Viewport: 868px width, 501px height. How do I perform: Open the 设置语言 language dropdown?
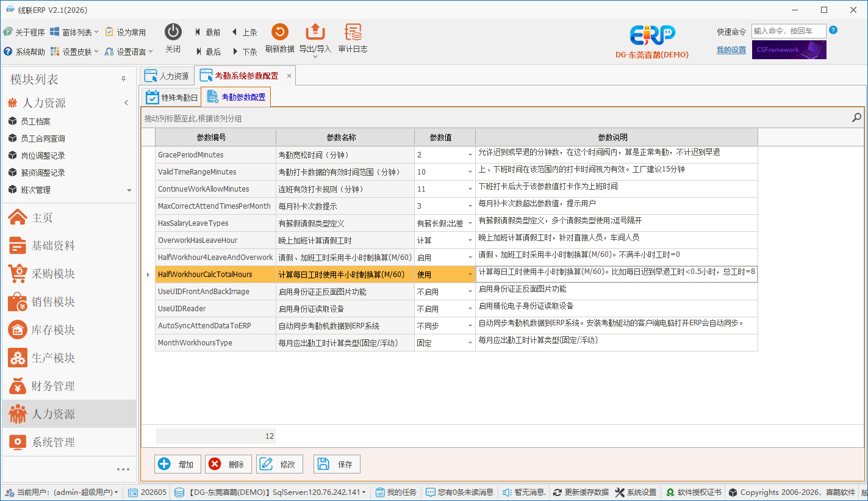pos(129,52)
